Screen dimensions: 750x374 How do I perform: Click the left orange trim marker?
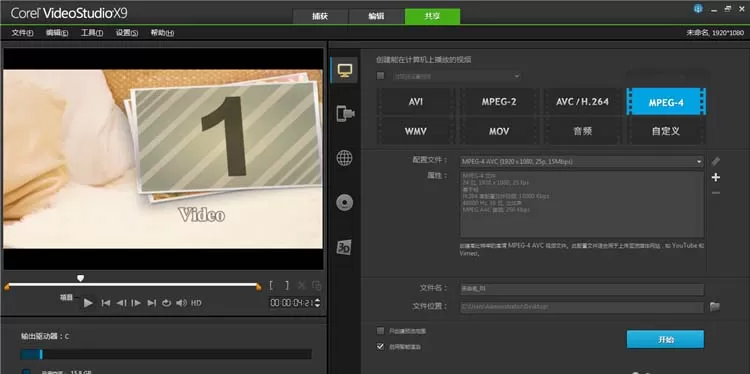[x=7, y=287]
